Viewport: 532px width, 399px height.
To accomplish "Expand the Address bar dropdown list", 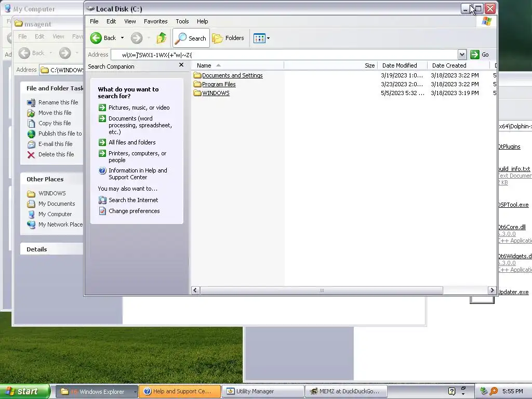I will pos(462,55).
